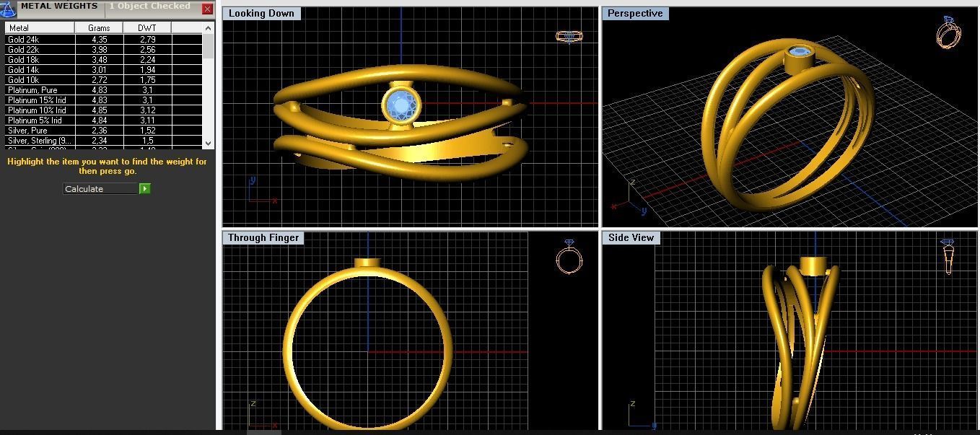Click the 1,5 DWT value for Silver, Sterling
This screenshot has width=980, height=435.
[x=148, y=141]
